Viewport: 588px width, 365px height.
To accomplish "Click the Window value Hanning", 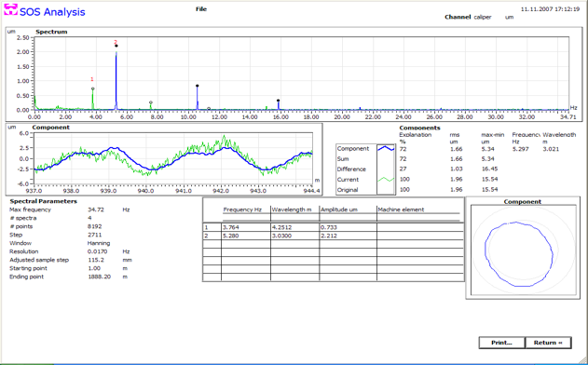I will coord(99,243).
